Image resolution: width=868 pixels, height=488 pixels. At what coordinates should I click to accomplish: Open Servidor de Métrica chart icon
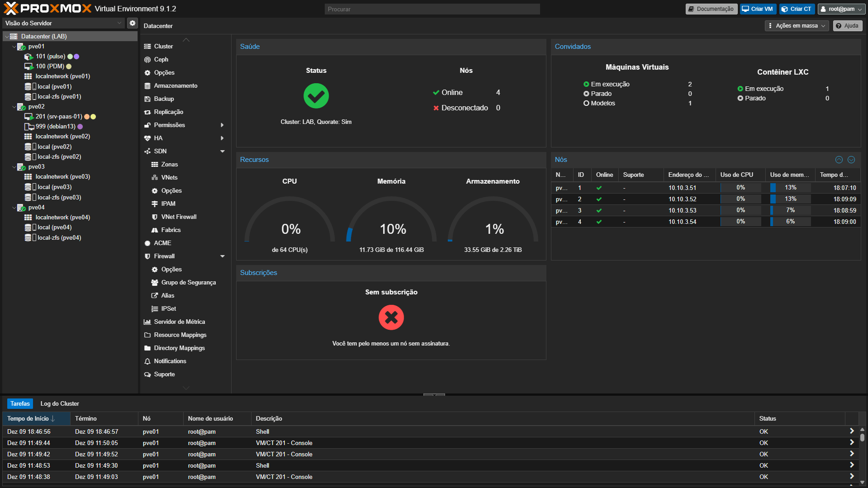(x=147, y=322)
